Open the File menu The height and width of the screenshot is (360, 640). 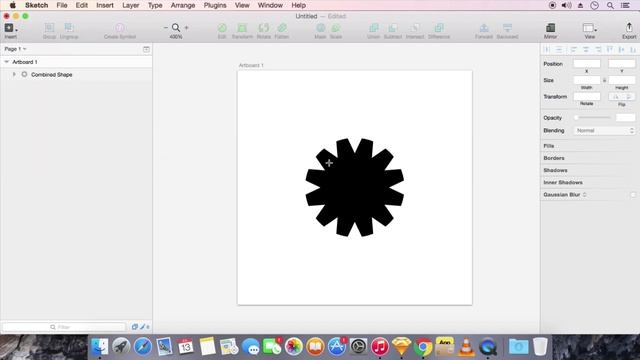click(x=62, y=5)
